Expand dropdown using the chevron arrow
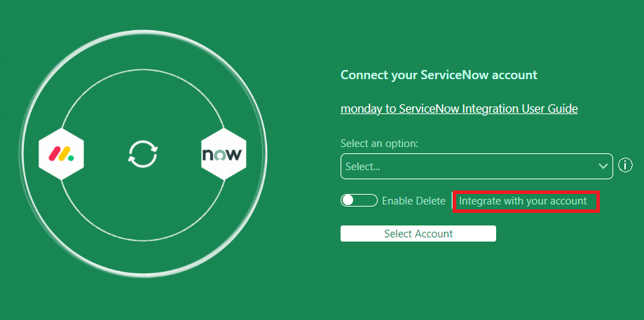This screenshot has height=320, width=644. tap(603, 166)
